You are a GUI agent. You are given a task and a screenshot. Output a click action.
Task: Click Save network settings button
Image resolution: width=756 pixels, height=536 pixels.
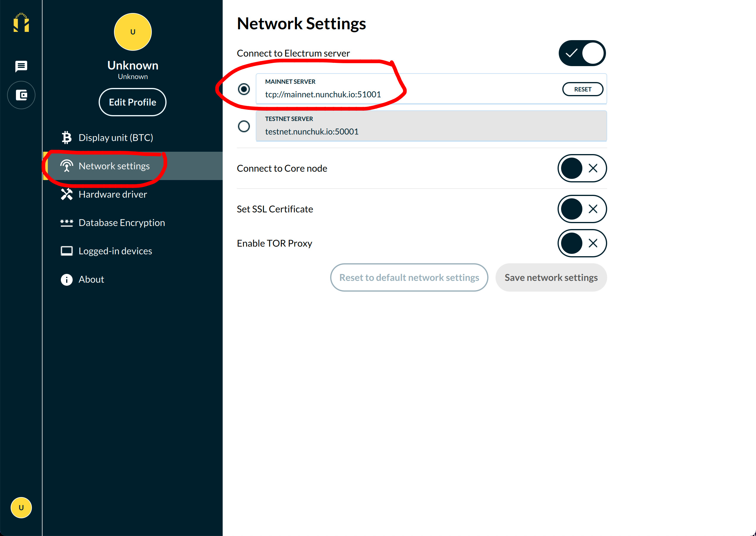coord(551,277)
